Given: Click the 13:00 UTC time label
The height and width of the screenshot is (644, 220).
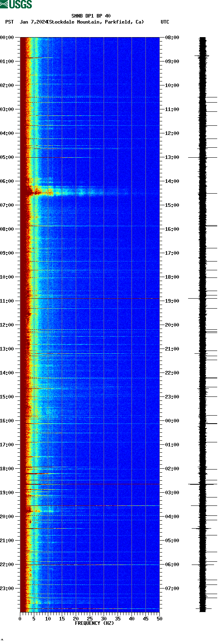Looking at the screenshot, I should click(172, 157).
